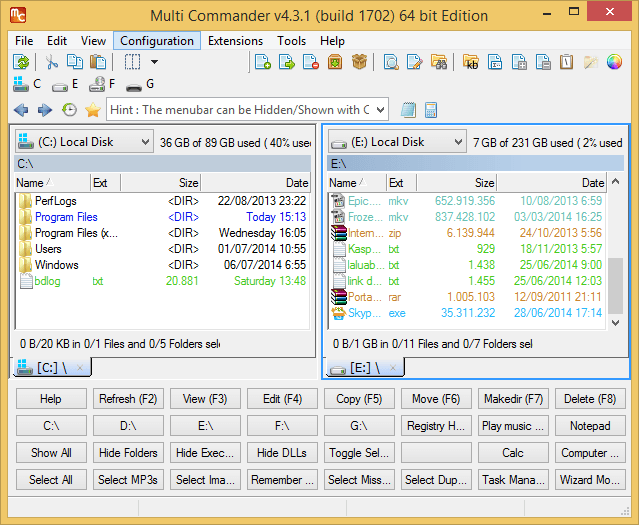Click the Hide DLLs button
Screen dimensions: 639x525
(x=282, y=452)
